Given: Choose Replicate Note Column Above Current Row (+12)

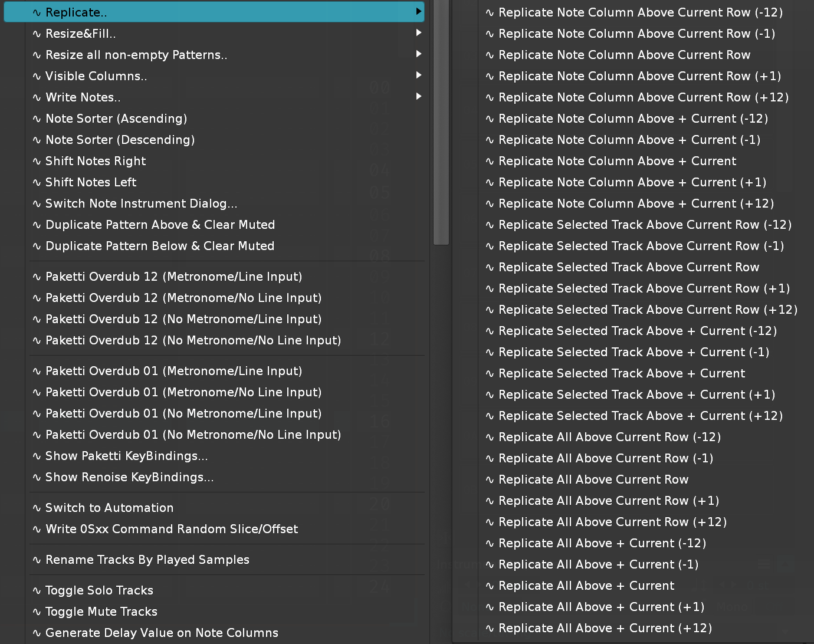Looking at the screenshot, I should point(643,97).
